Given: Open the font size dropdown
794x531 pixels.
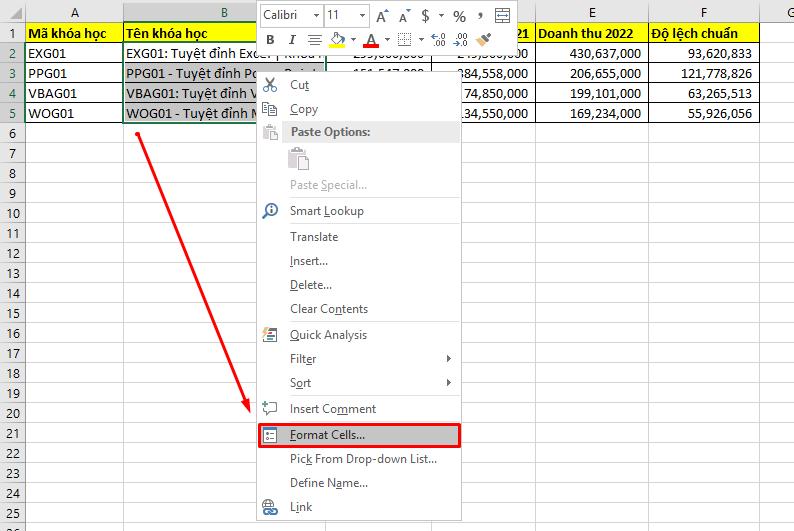Looking at the screenshot, I should pyautogui.click(x=362, y=16).
